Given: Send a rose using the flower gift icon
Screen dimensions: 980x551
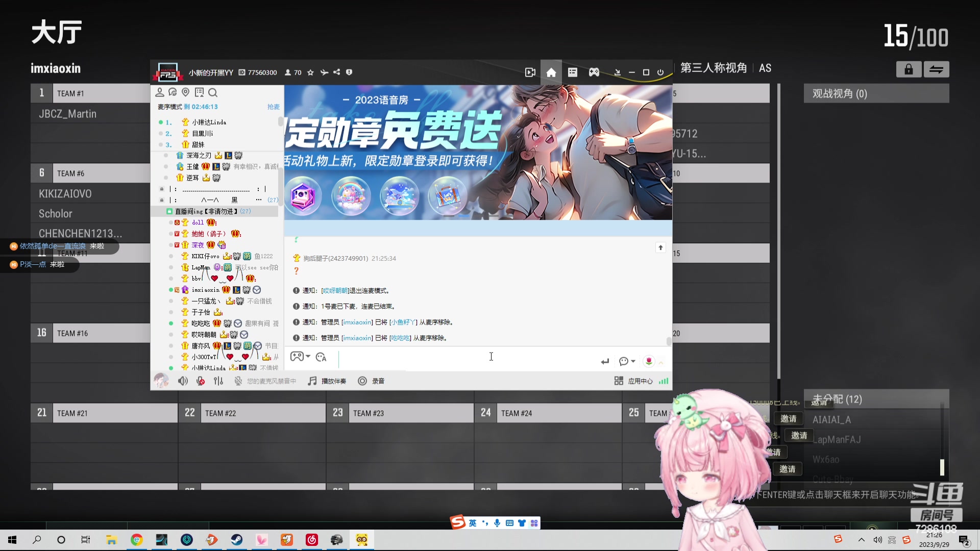Looking at the screenshot, I should [x=648, y=361].
